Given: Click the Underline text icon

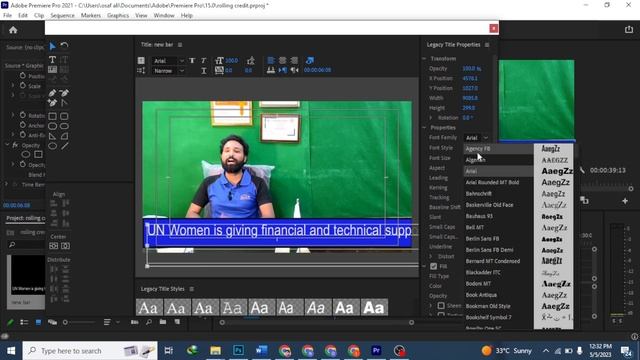Looking at the screenshot, I should pyautogui.click(x=203, y=71).
